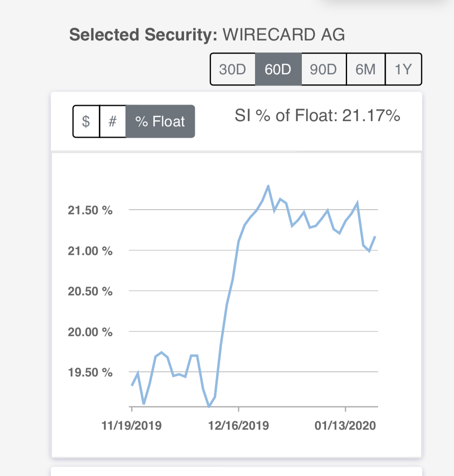Viewport: 454px width, 476px height.
Task: Switch to the 30D timeframe tab
Action: pos(232,69)
